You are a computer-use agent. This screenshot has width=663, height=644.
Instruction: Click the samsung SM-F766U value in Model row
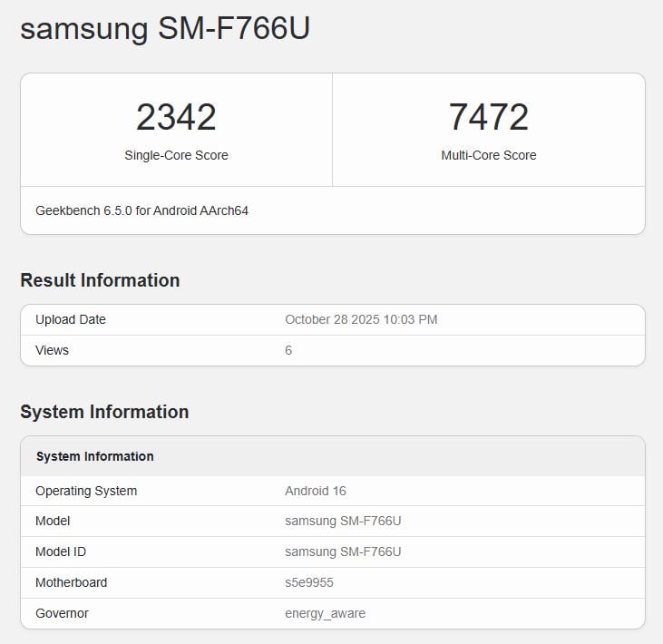point(343,522)
